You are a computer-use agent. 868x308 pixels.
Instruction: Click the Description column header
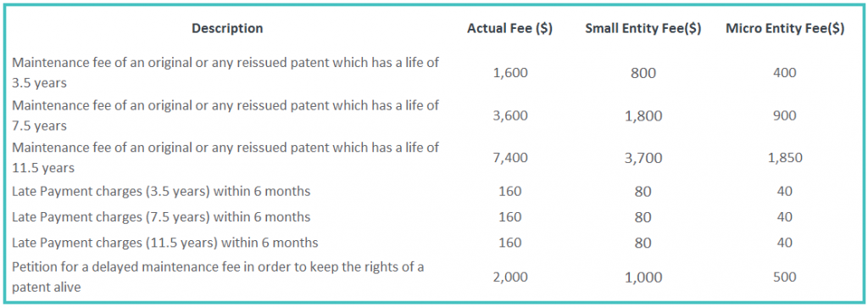click(x=227, y=28)
